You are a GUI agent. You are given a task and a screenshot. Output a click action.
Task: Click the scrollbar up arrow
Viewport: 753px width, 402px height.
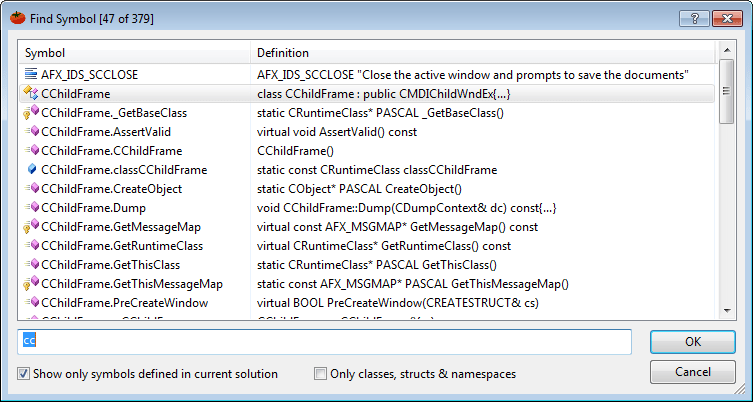click(727, 50)
